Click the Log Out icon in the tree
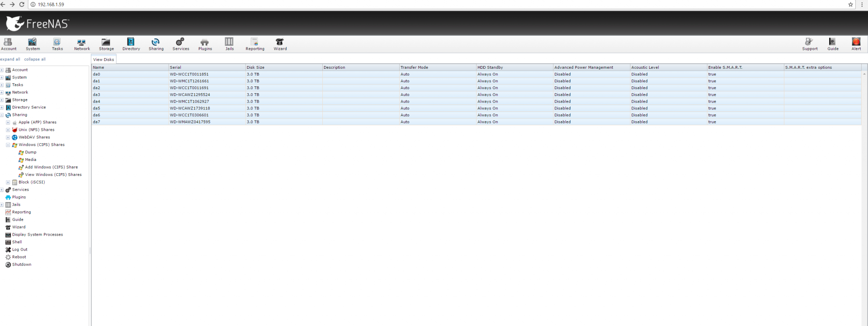This screenshot has width=868, height=326. click(8, 250)
